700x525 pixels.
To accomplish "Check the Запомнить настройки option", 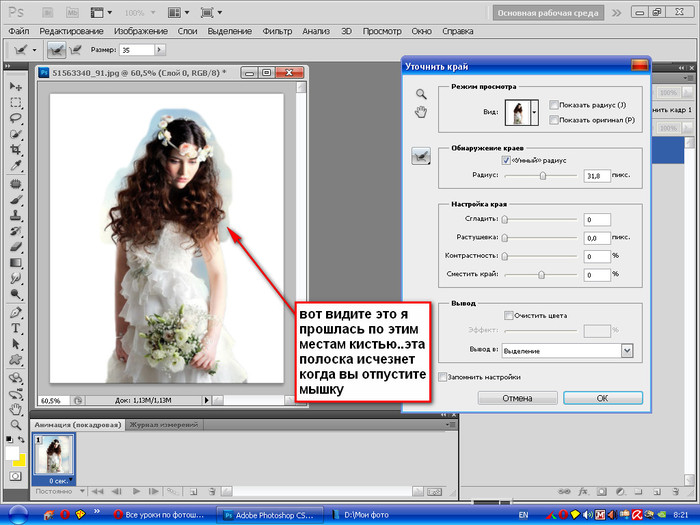I will tap(442, 376).
